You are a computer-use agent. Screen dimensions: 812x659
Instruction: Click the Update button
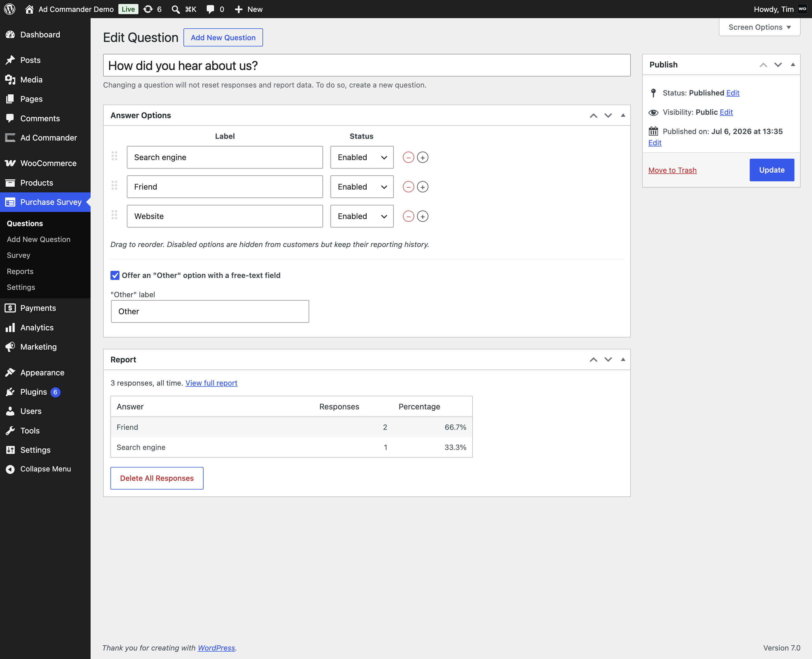coord(772,170)
